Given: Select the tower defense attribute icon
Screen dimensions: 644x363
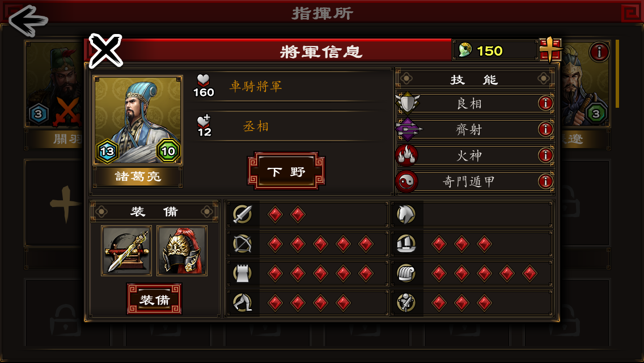Looking at the screenshot, I should [x=242, y=273].
